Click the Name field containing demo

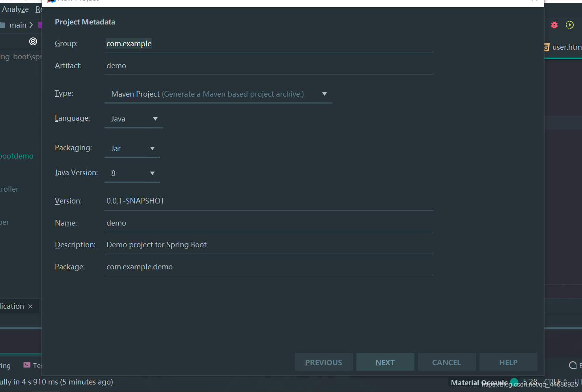click(x=269, y=223)
